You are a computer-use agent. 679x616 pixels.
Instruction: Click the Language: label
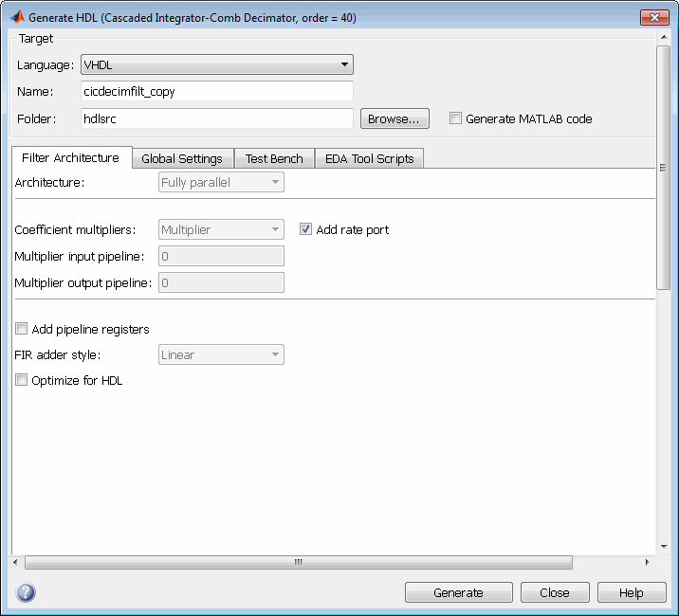(x=46, y=65)
